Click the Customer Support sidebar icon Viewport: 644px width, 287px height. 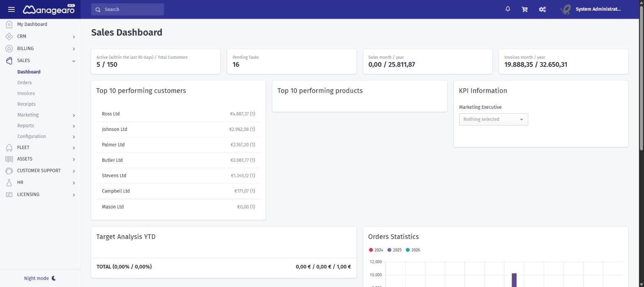coord(9,171)
